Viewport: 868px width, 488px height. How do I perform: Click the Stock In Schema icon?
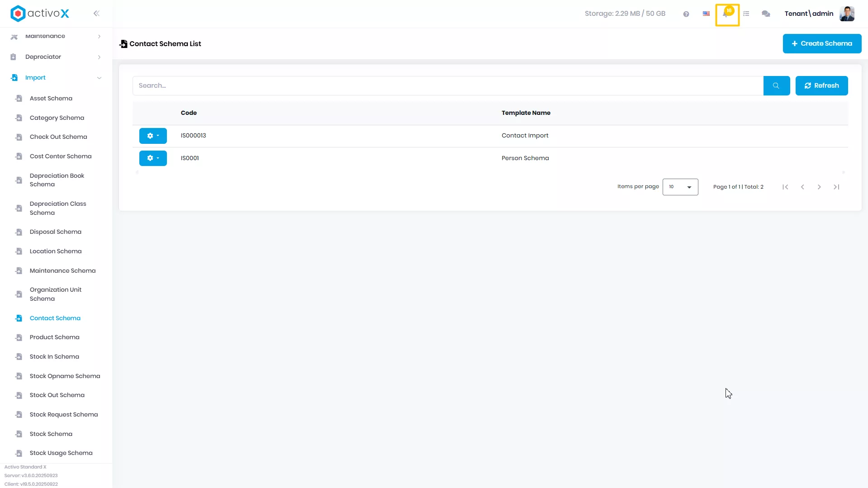(x=19, y=357)
